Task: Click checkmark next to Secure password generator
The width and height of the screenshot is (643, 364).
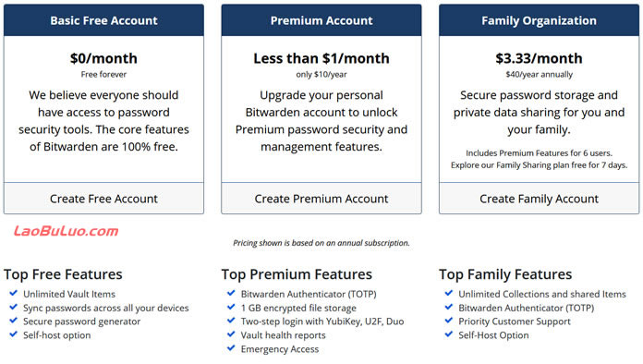Action: (x=14, y=321)
